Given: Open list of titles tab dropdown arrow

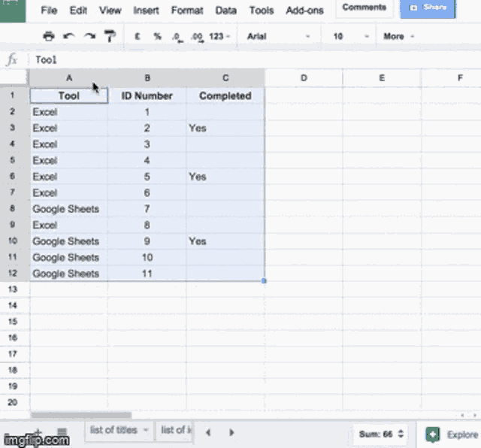Looking at the screenshot, I should click(146, 430).
